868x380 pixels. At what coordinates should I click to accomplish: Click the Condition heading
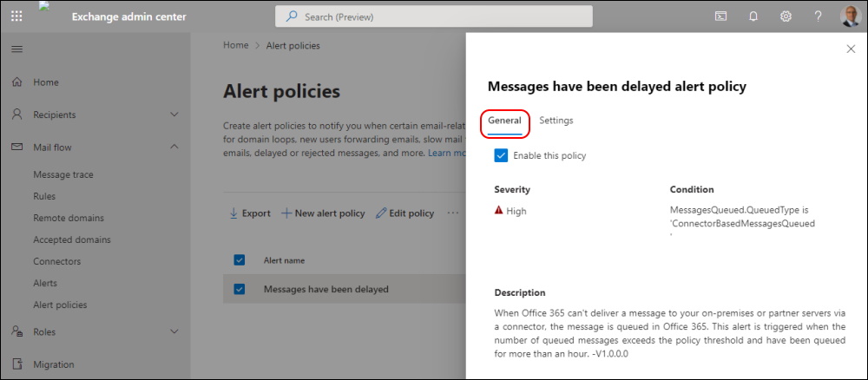pyautogui.click(x=692, y=189)
